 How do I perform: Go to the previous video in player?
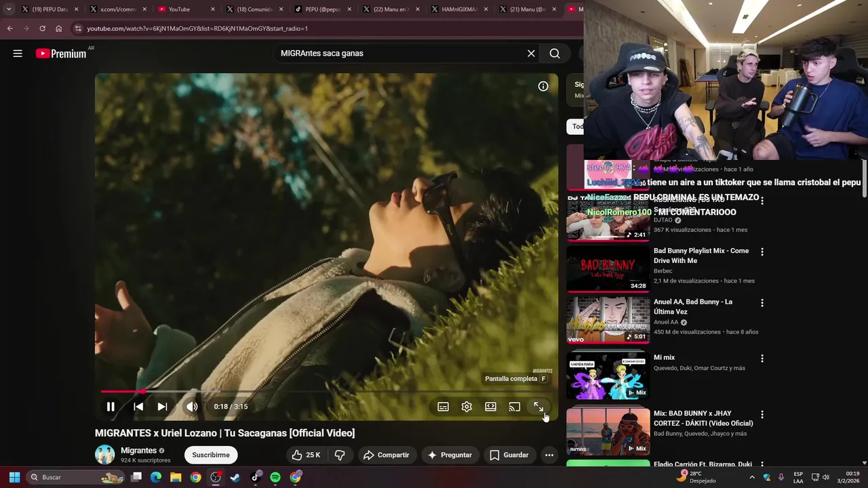(x=138, y=407)
